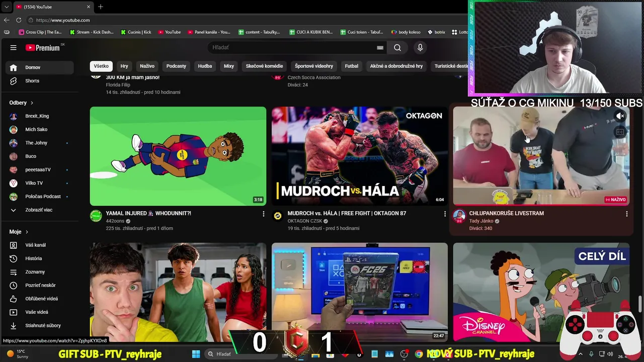Go to Domov in the sidebar
Image resolution: width=644 pixels, height=362 pixels.
(x=39, y=67)
